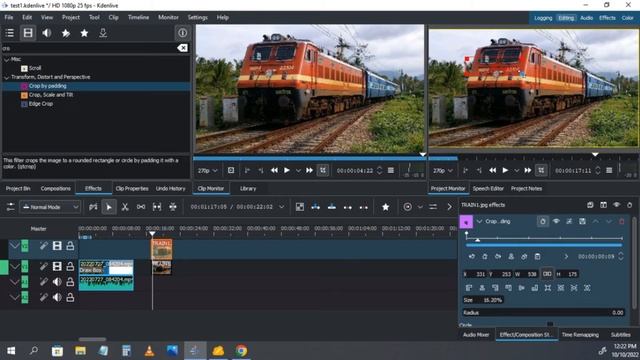Lock the V2 video track
Image resolution: width=640 pixels, height=360 pixels.
point(70,246)
